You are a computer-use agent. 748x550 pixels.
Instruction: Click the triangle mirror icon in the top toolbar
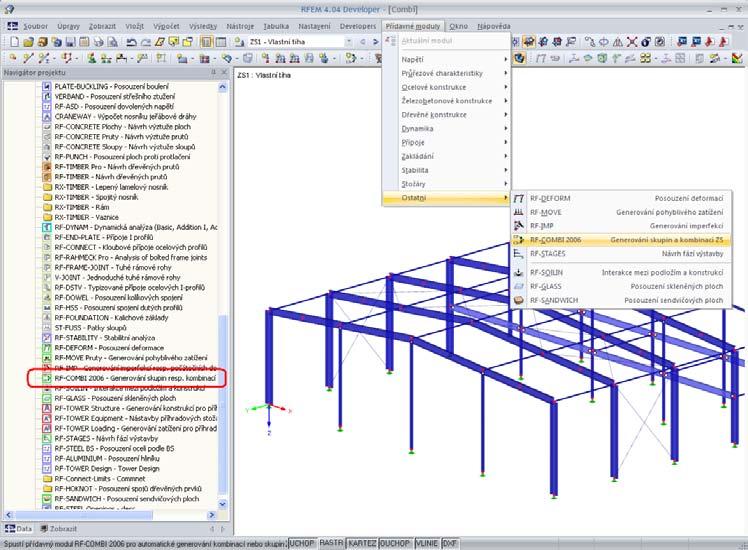(618, 42)
